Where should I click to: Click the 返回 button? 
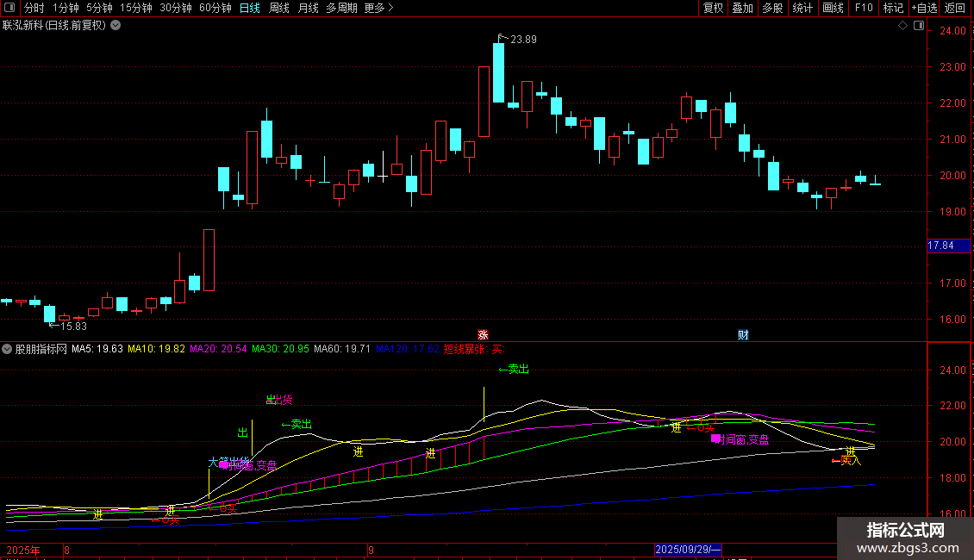click(x=955, y=8)
